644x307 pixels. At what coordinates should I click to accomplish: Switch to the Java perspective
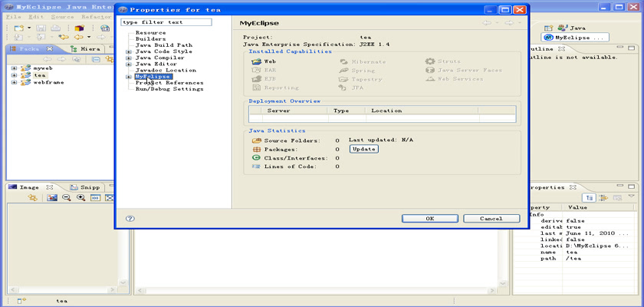point(571,28)
